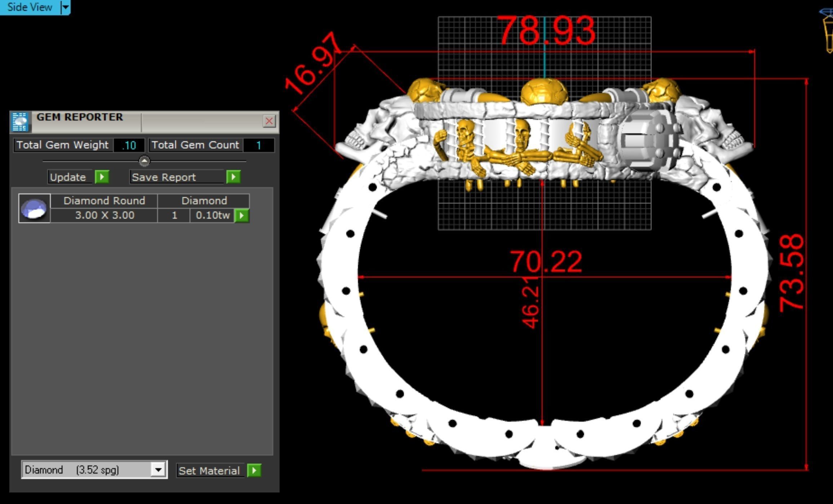Click the Total Gem Weight value field
This screenshot has width=833, height=504.
click(129, 145)
